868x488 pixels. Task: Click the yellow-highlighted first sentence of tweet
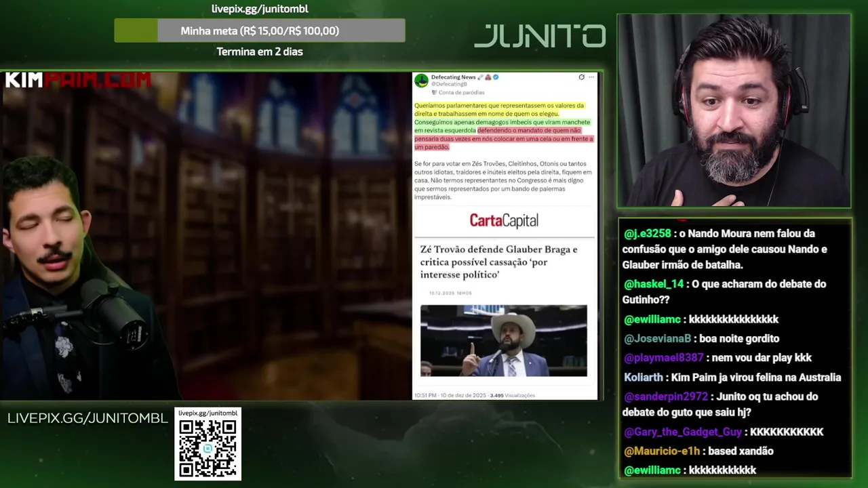tap(498, 110)
